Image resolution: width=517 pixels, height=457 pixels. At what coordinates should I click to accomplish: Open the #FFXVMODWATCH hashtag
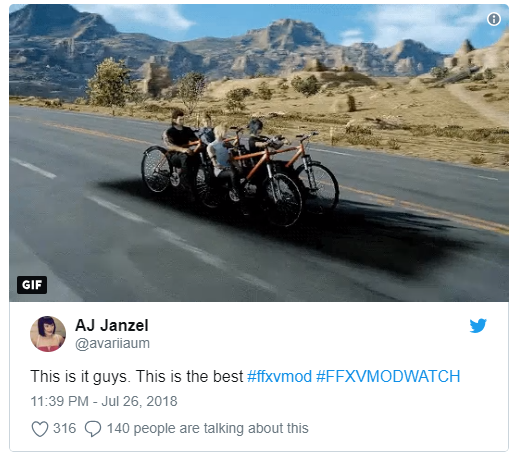point(388,377)
